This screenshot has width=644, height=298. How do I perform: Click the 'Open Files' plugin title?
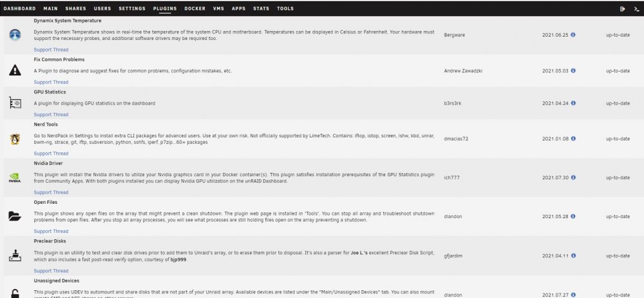(x=46, y=203)
